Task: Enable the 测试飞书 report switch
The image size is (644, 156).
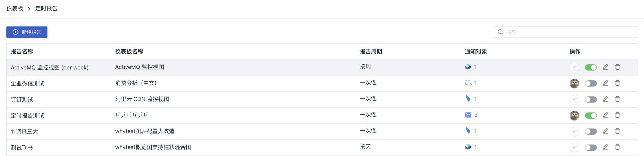Action: 591,147
